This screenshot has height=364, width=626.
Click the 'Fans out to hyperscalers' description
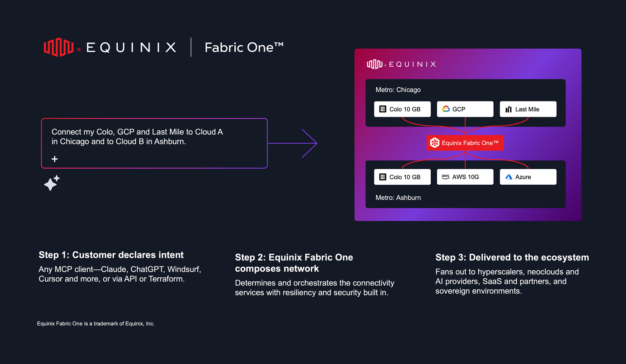[x=507, y=281]
